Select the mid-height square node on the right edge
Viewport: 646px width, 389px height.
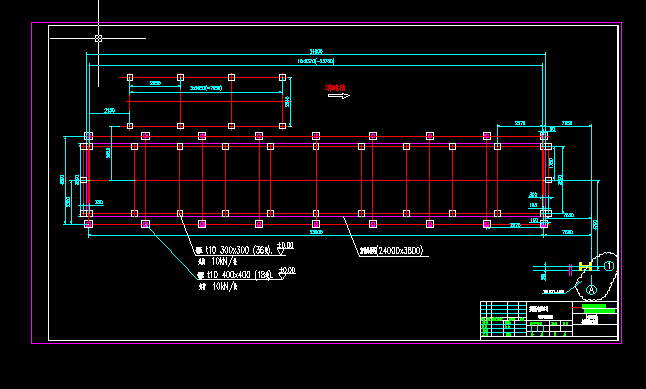click(548, 180)
